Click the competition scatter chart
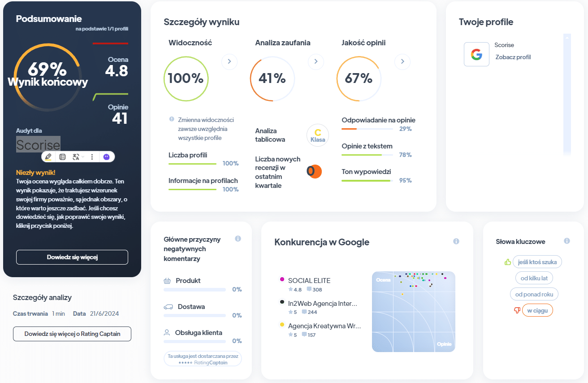The width and height of the screenshot is (588, 383). point(413,311)
